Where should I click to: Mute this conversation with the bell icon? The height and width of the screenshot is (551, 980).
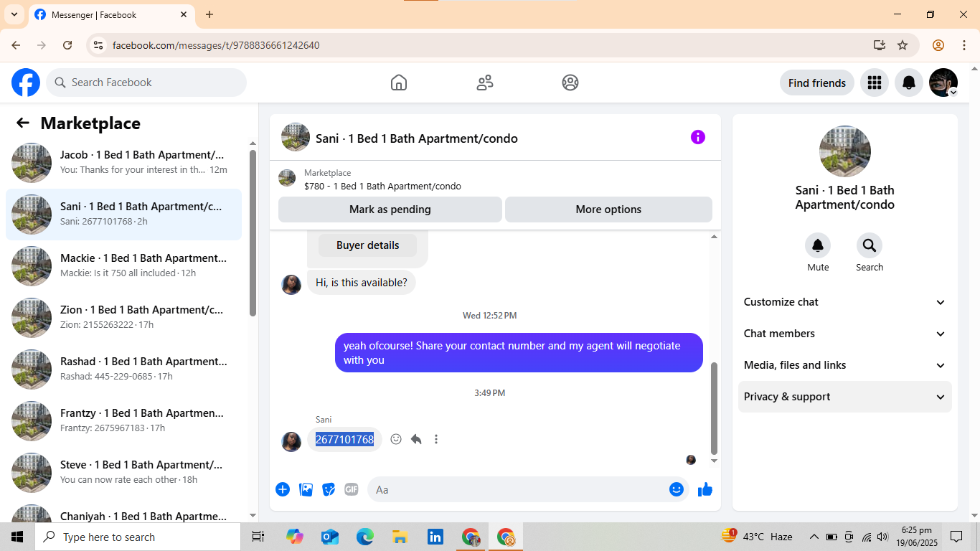[x=818, y=245]
